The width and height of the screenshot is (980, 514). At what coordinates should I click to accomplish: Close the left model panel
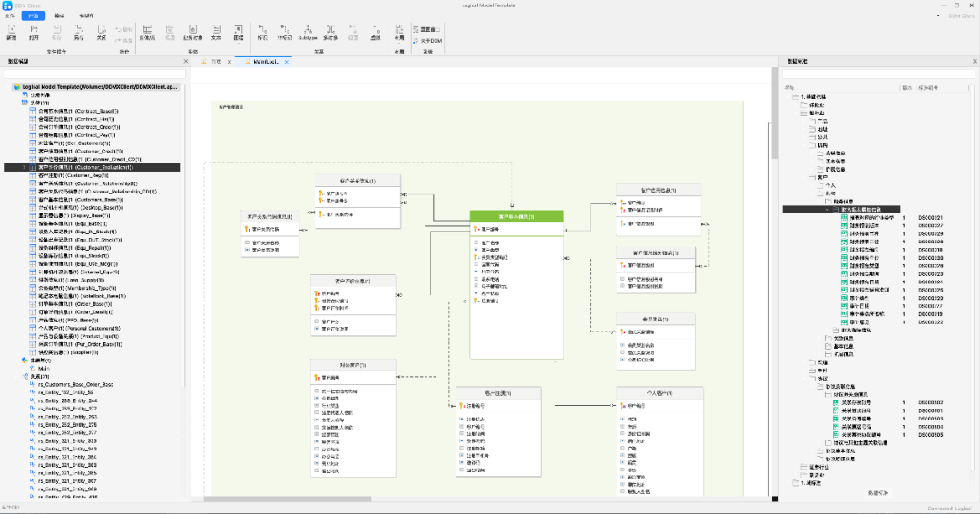[x=186, y=61]
